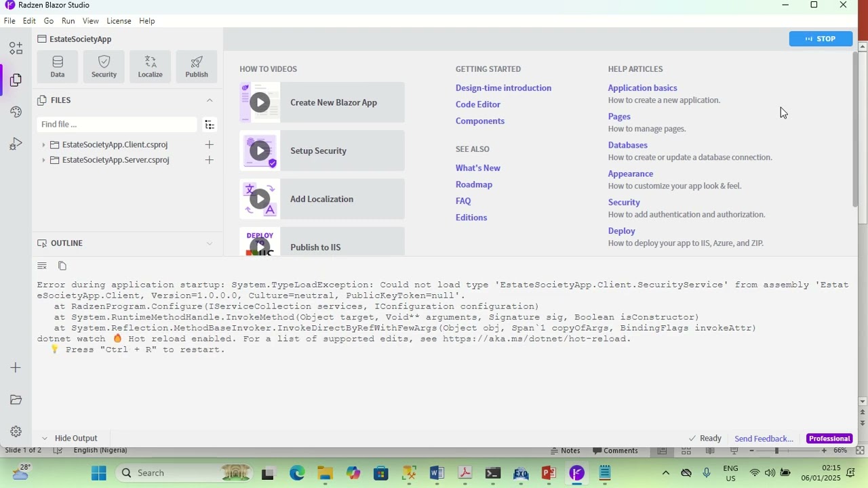This screenshot has width=868, height=488.
Task: Open the folder icon in lower sidebar
Action: 16,400
